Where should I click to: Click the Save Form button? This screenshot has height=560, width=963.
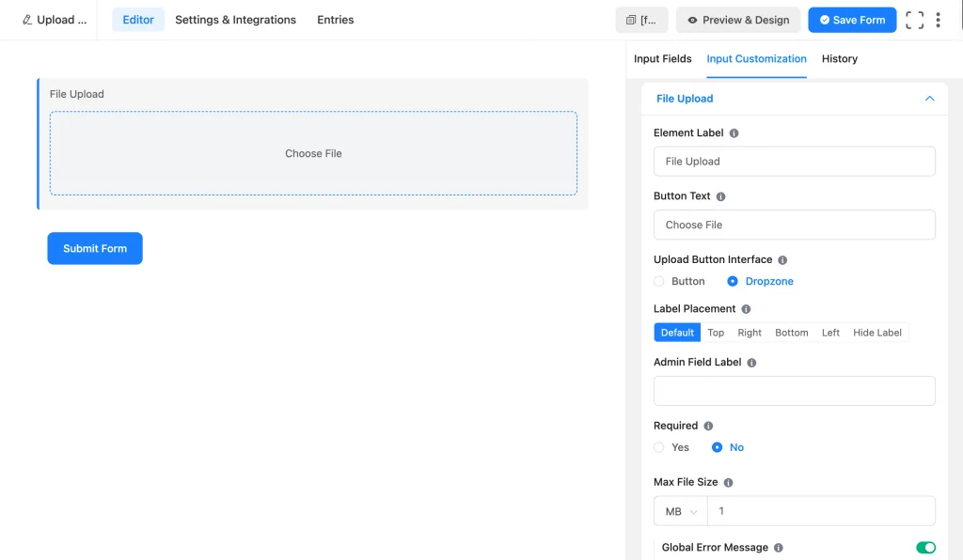[x=852, y=20]
